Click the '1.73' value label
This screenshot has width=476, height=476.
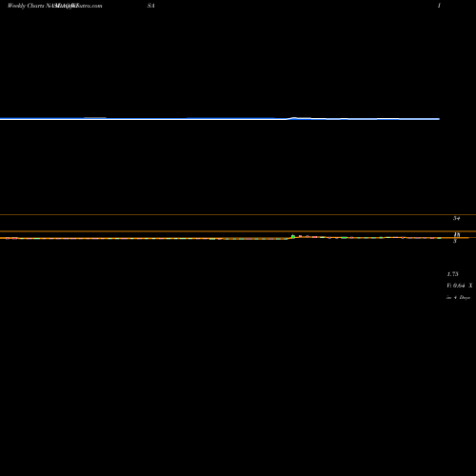[452, 274]
